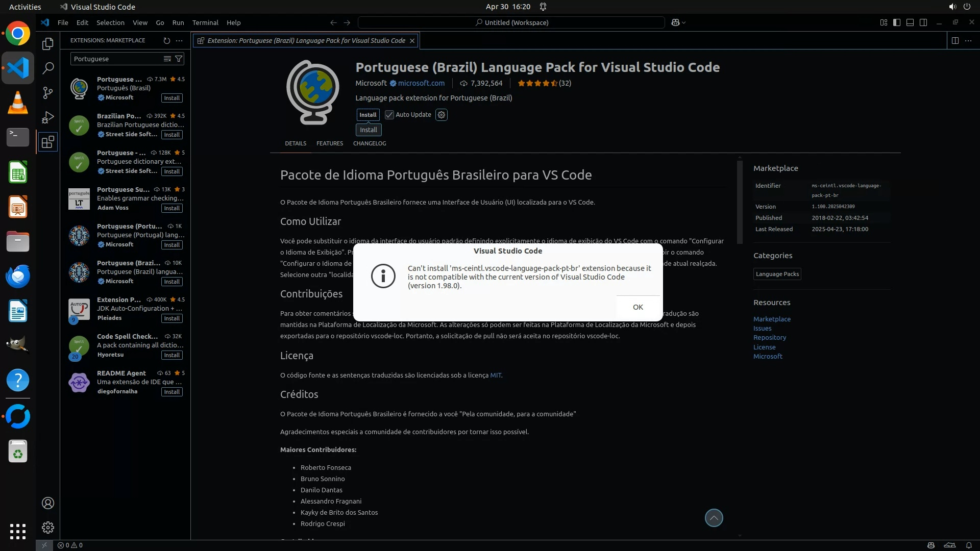The width and height of the screenshot is (980, 551).
Task: Open the Terminal menu
Action: (205, 22)
